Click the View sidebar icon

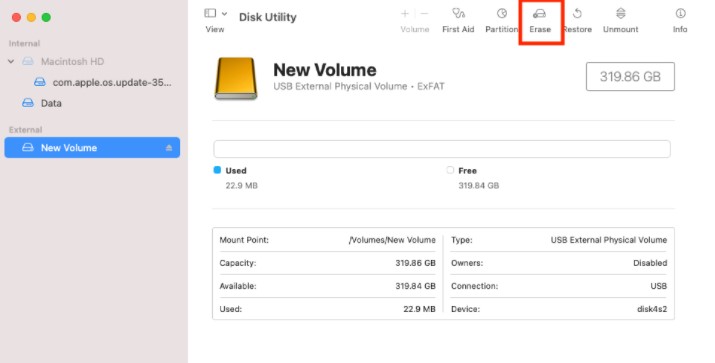pos(210,13)
